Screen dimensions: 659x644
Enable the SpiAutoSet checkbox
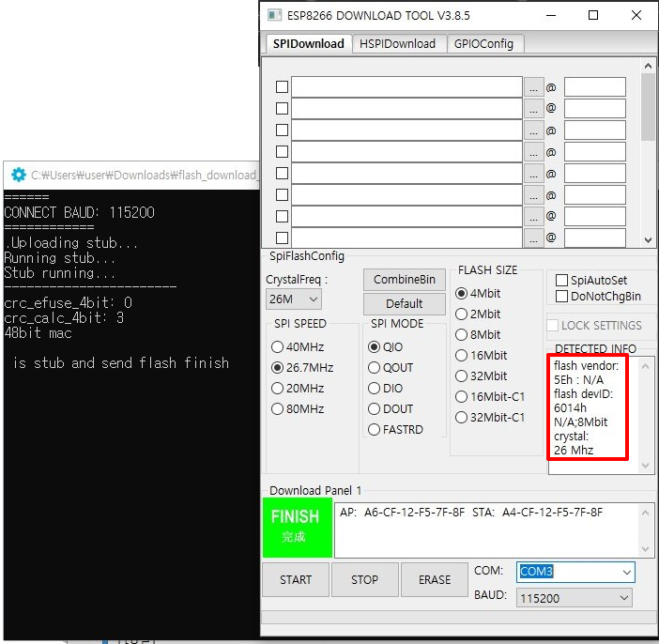tap(590, 281)
